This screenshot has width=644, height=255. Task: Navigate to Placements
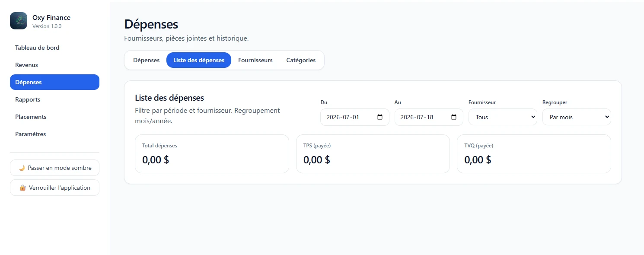coord(54,117)
